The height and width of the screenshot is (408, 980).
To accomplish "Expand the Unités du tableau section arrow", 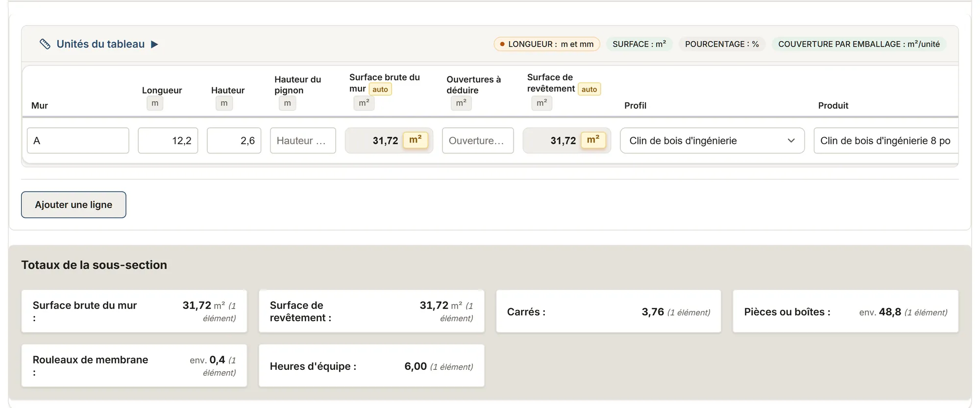I will (154, 44).
